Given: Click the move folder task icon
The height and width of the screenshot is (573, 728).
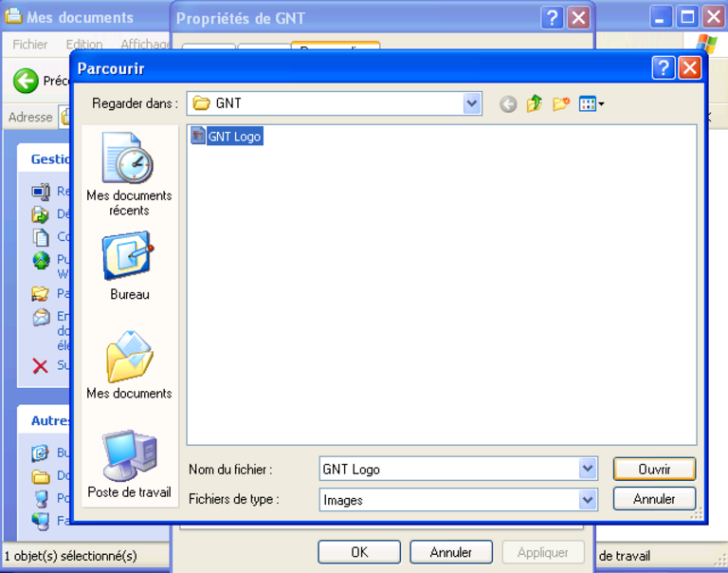Looking at the screenshot, I should [x=41, y=214].
